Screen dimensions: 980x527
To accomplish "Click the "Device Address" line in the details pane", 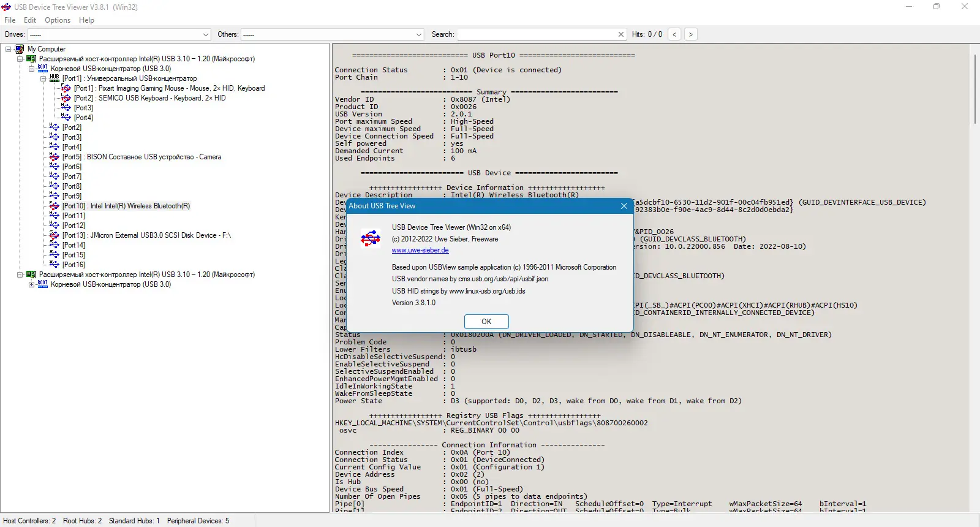I will [410, 474].
